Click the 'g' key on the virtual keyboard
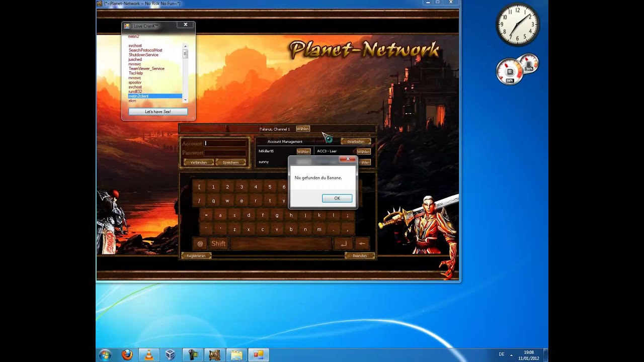Viewport: 644px width, 362px height. tap(277, 215)
